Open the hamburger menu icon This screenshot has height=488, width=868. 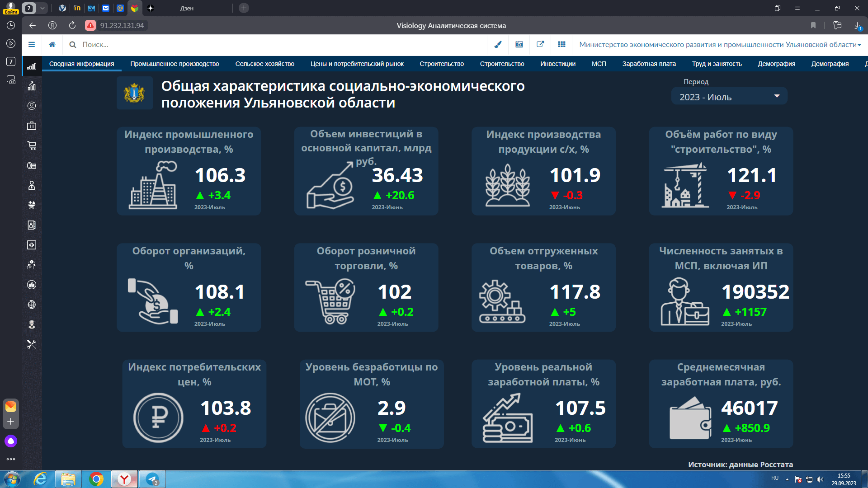coord(32,44)
